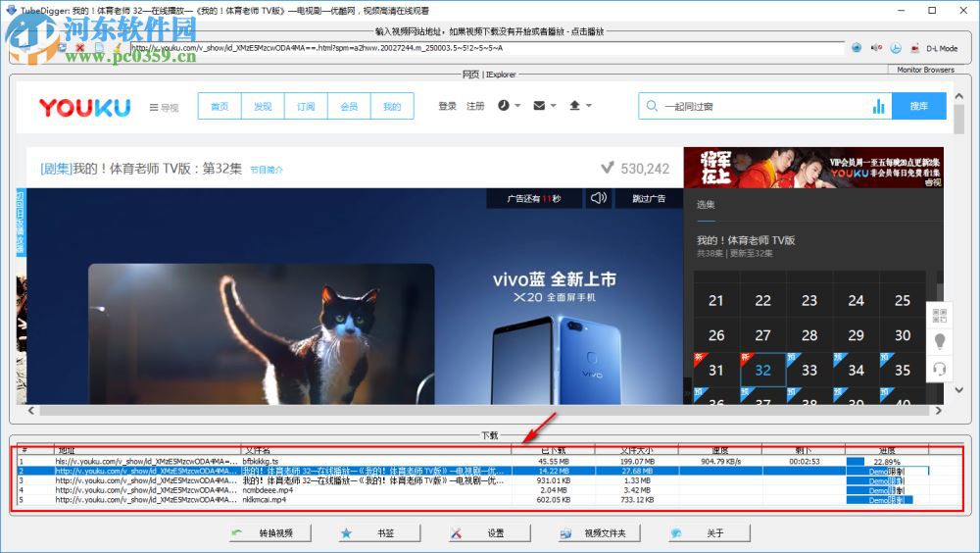Viewport: 980px width, 553px height.
Task: Click the vertical scrollbar up arrow
Action: (x=959, y=96)
